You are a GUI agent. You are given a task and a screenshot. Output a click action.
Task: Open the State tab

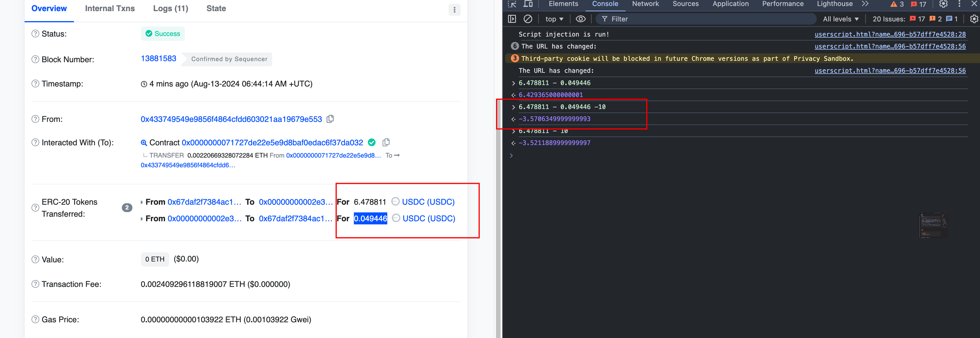(216, 8)
